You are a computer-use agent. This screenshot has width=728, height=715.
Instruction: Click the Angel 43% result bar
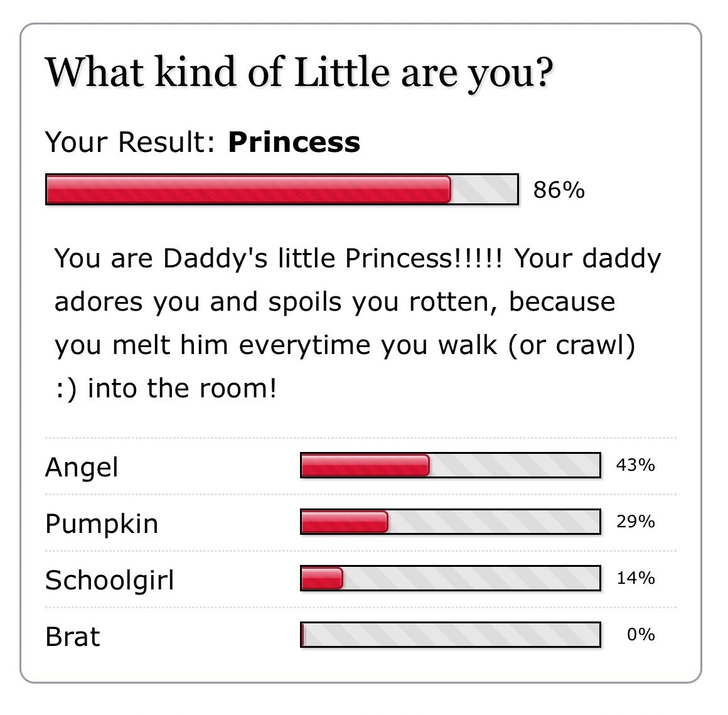point(451,465)
